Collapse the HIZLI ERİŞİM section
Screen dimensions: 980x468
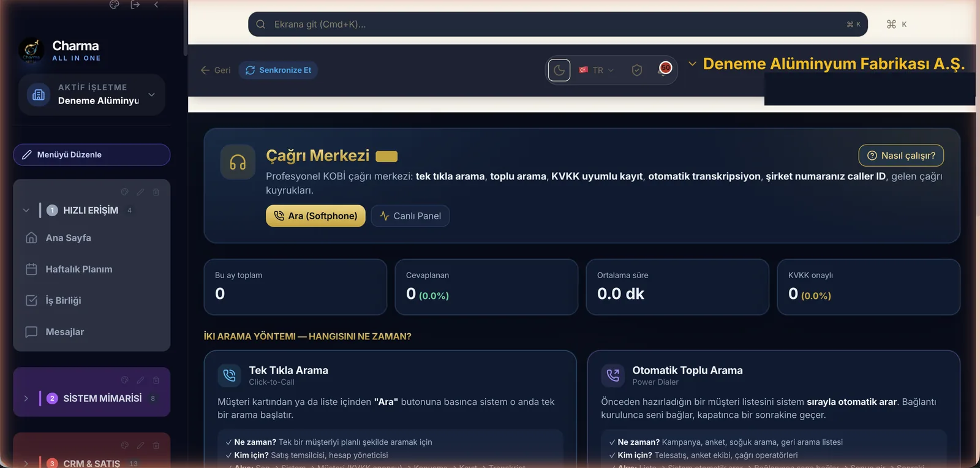(x=26, y=210)
